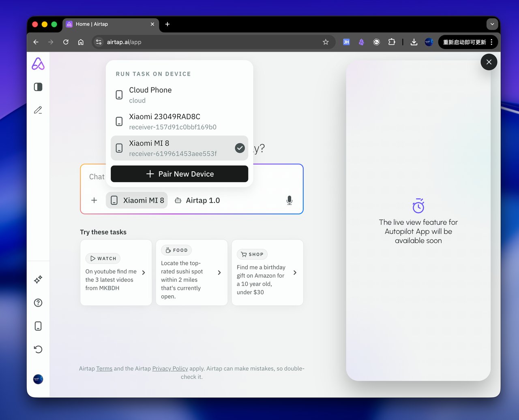Open the WATCH youtube MKBDH task card
Viewport: 519px width, 420px height.
tap(116, 273)
